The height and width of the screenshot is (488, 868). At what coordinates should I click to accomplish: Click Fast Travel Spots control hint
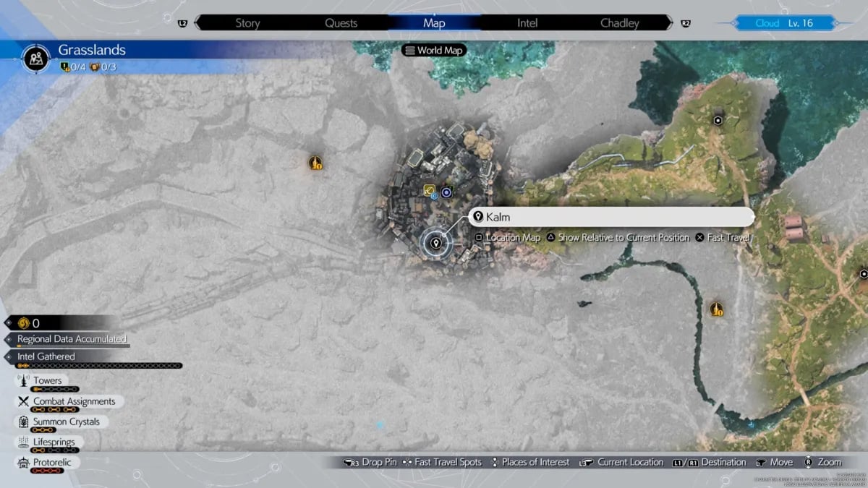pyautogui.click(x=442, y=462)
